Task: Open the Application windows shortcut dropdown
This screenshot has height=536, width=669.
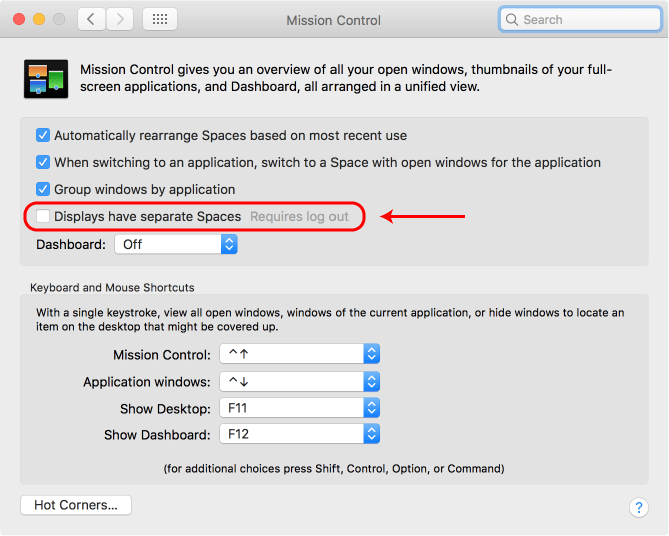Action: [x=300, y=382]
